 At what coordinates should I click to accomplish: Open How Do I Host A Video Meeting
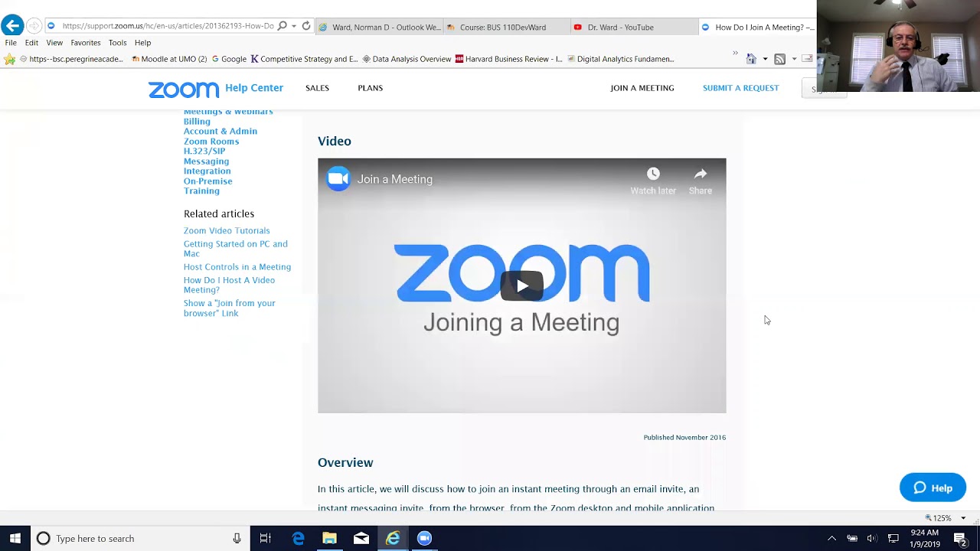(x=229, y=285)
